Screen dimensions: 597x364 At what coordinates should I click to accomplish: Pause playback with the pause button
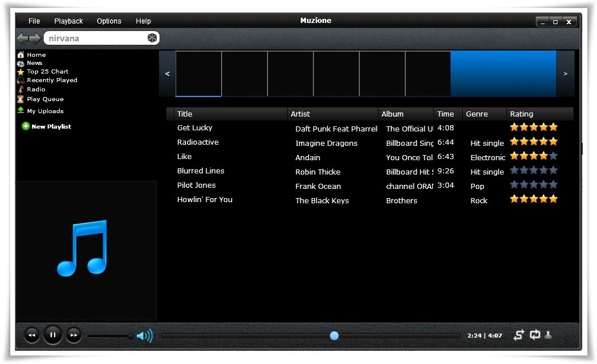[53, 335]
